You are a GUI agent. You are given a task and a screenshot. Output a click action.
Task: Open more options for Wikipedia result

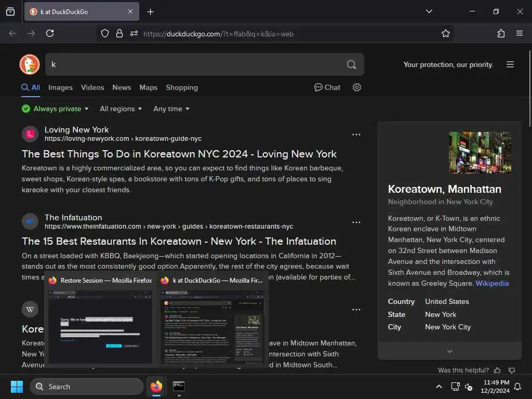coord(356,310)
